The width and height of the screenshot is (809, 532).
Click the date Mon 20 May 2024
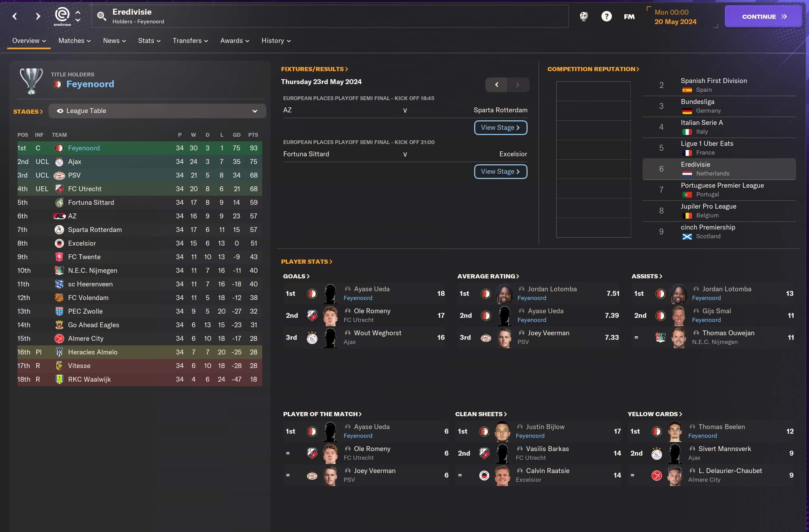coord(675,17)
